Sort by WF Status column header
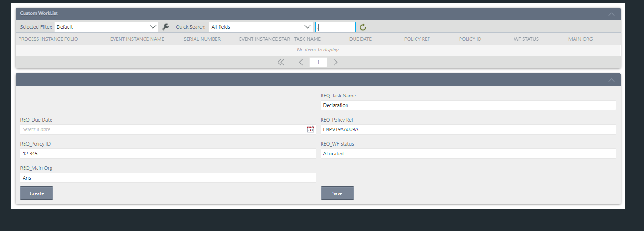 click(526, 39)
